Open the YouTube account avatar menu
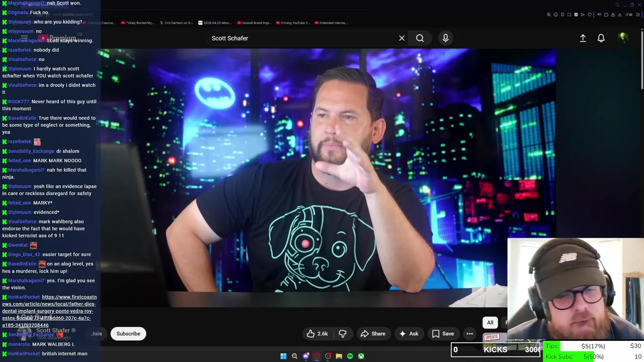Viewport: 644px width, 362px height. 622,38
